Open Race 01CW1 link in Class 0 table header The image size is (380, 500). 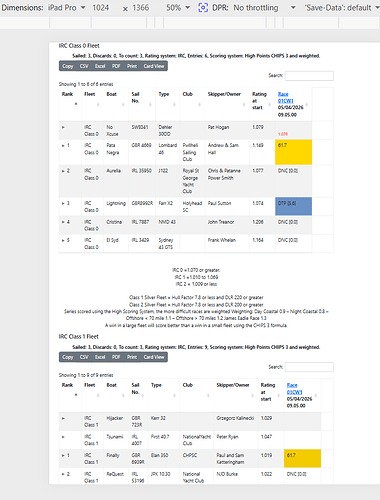[x=285, y=97]
